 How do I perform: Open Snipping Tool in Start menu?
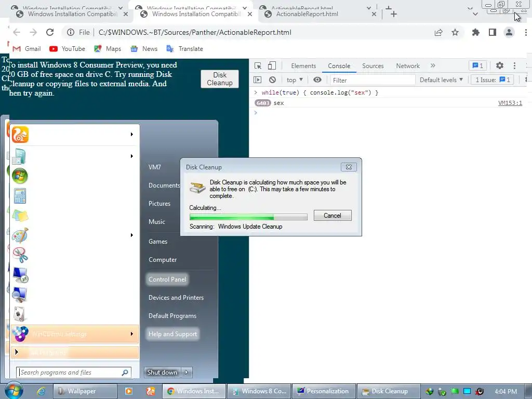pyautogui.click(x=20, y=255)
